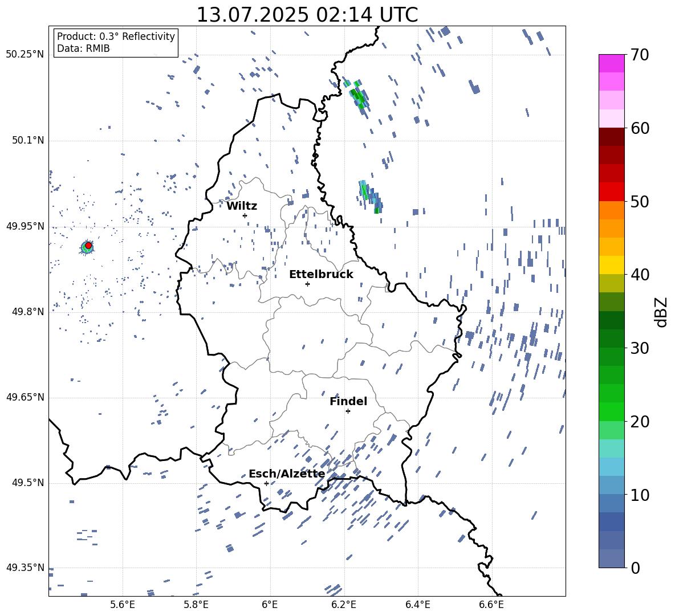
Task: Click the 0 colorbar tick label
Action: pyautogui.click(x=635, y=568)
